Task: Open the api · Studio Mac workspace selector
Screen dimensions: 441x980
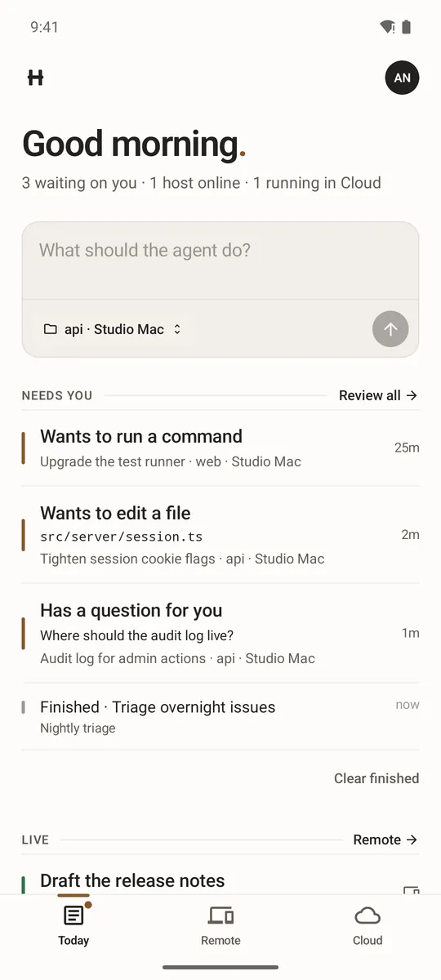Action: click(x=113, y=329)
